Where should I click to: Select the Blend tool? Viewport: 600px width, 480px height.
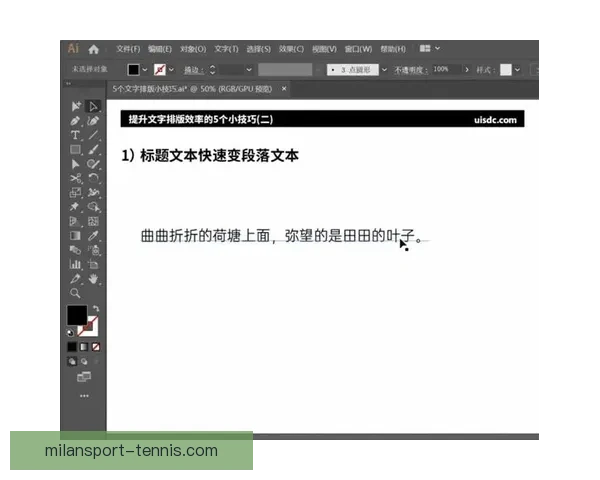pos(75,250)
